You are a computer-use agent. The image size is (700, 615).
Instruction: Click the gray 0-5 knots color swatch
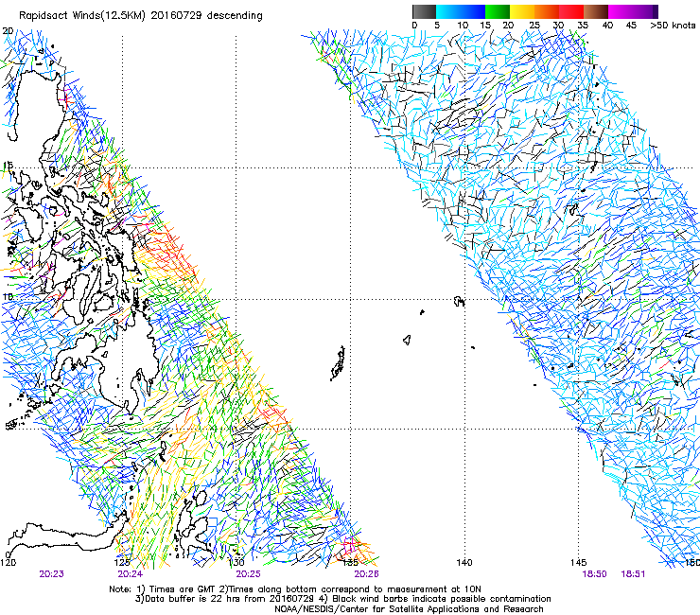coord(424,11)
